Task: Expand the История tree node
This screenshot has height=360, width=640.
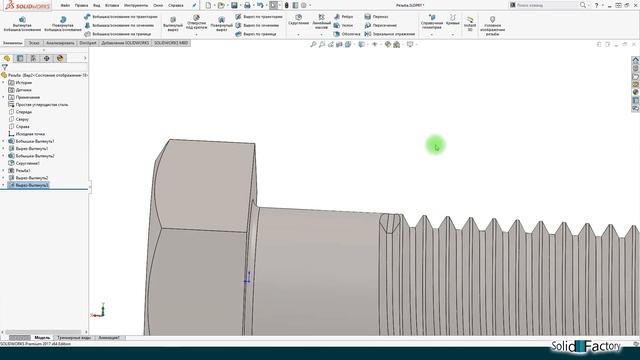Action: click(x=4, y=82)
